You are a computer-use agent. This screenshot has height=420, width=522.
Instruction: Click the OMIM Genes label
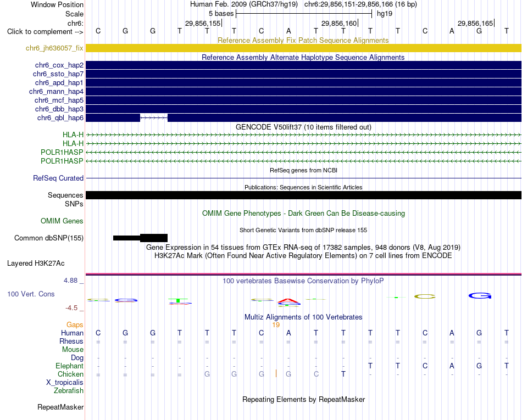click(x=62, y=221)
